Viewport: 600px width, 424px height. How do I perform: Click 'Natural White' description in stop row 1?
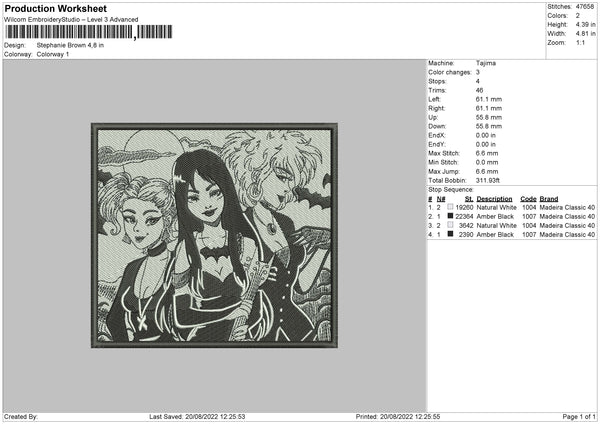pos(497,207)
